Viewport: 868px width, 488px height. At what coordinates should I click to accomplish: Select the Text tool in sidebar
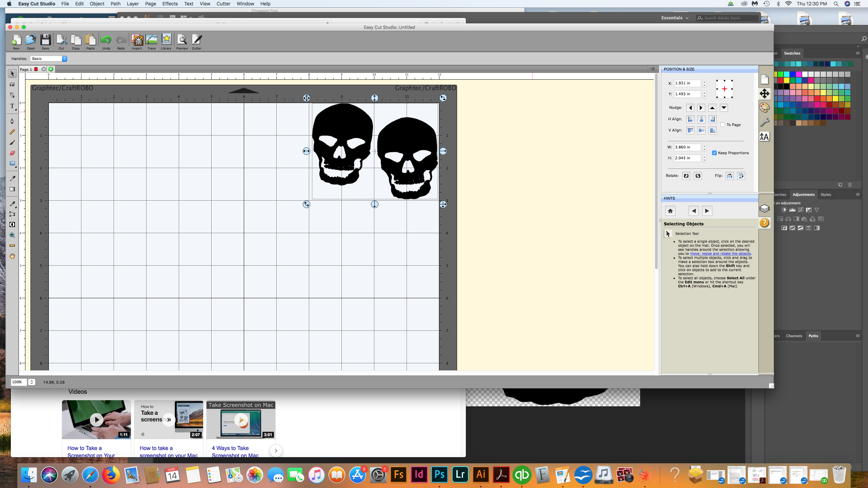coord(13,107)
